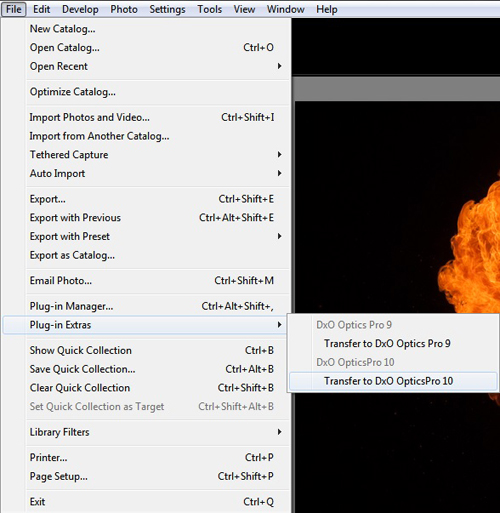The height and width of the screenshot is (513, 500).
Task: Click Page Setup menu entry
Action: pos(155,476)
